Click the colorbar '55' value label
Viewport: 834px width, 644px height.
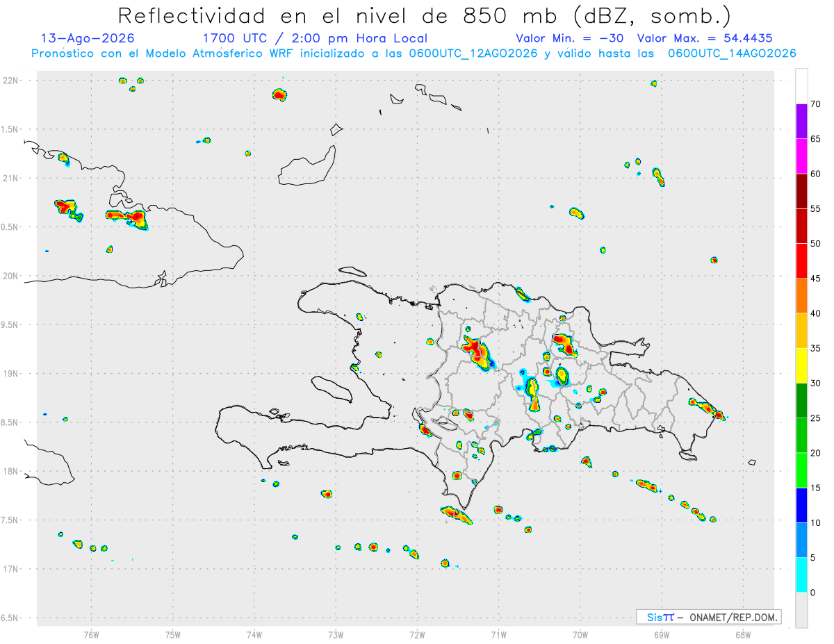pyautogui.click(x=816, y=208)
